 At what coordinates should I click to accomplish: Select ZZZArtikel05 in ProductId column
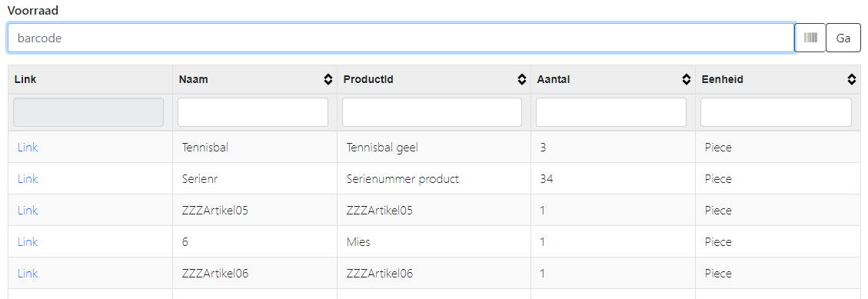(x=434, y=211)
